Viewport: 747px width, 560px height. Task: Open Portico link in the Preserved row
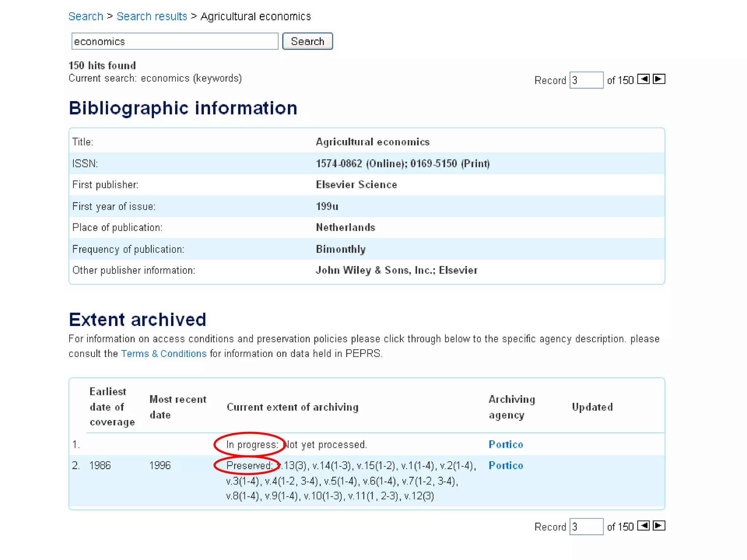pos(506,465)
